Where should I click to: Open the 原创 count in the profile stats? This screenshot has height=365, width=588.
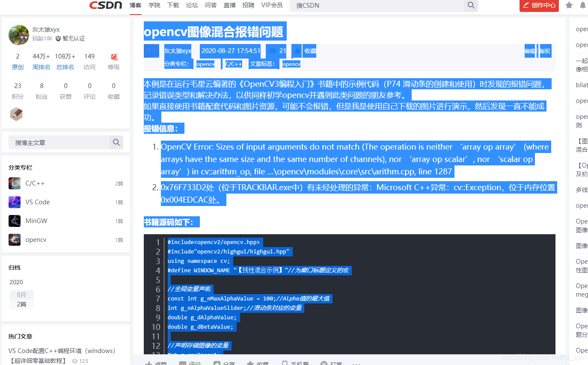coord(18,62)
